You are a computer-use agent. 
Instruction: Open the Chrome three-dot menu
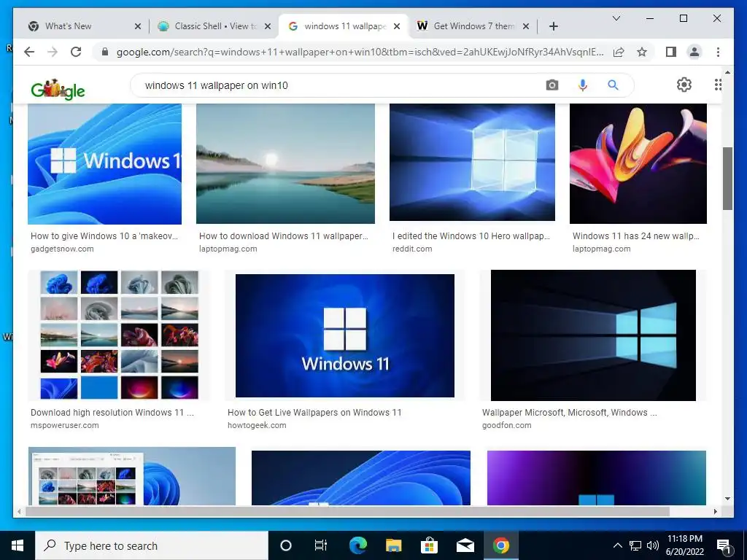718,52
